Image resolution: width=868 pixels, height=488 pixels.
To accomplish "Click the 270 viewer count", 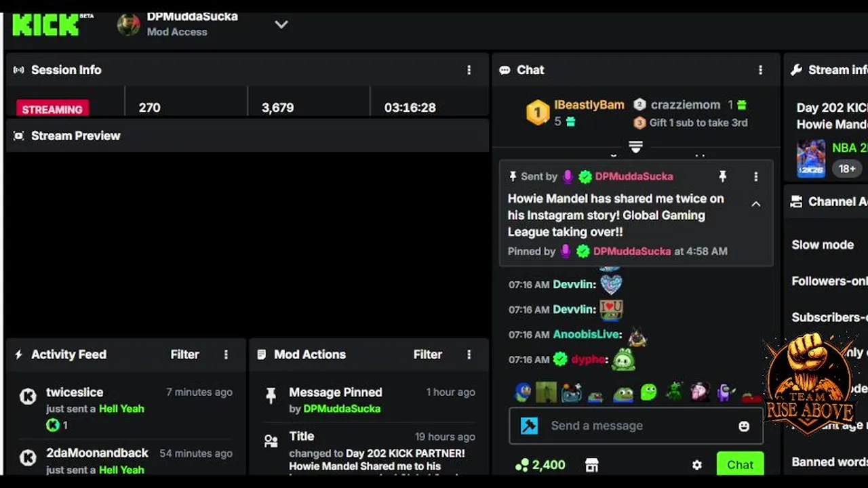I will (x=149, y=108).
